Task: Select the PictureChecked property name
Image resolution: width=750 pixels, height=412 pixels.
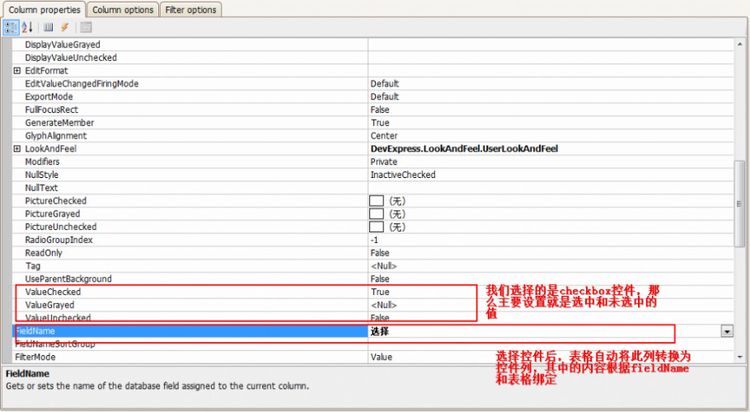Action: [x=55, y=201]
